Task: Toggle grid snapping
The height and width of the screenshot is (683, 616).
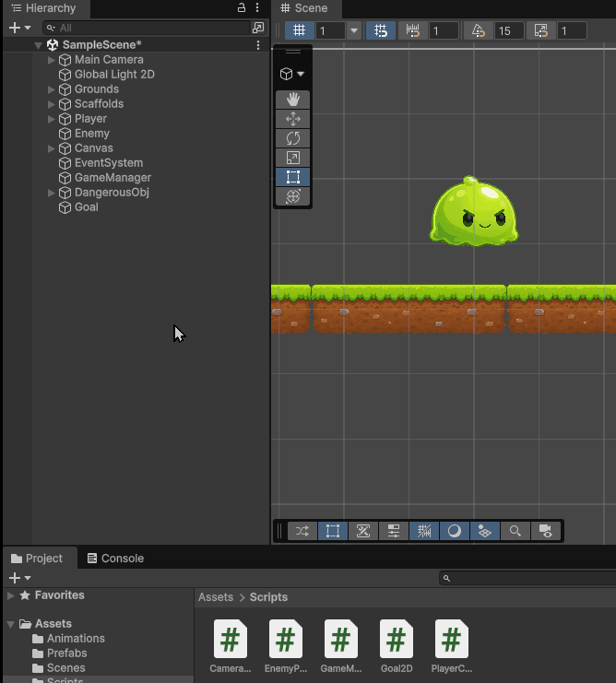Action: [x=380, y=30]
